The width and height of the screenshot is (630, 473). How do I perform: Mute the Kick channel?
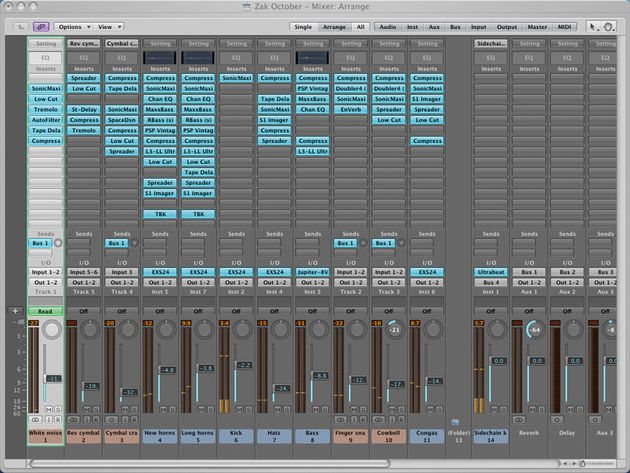[x=239, y=409]
